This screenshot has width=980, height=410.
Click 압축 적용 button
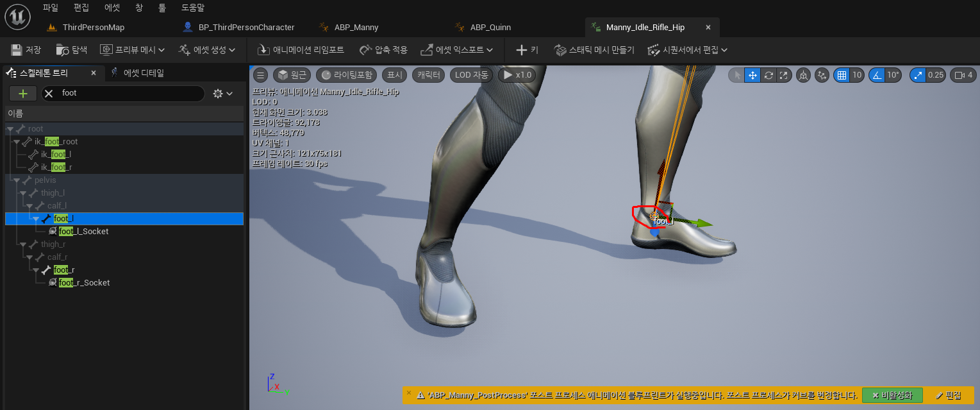coord(383,49)
